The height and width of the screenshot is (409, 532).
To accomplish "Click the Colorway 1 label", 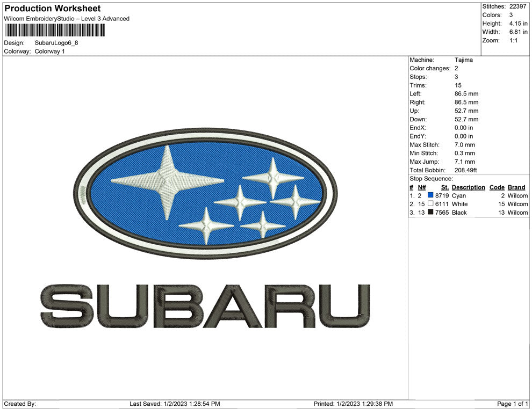I will [49, 52].
